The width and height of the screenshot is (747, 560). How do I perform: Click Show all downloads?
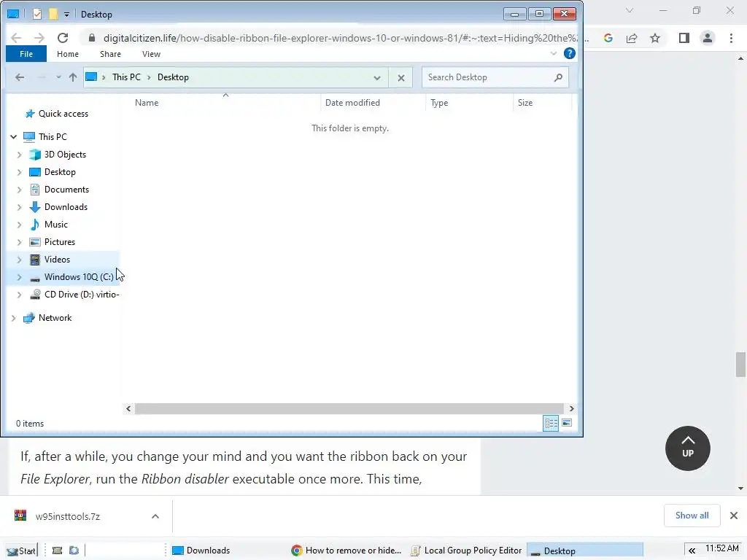click(692, 516)
